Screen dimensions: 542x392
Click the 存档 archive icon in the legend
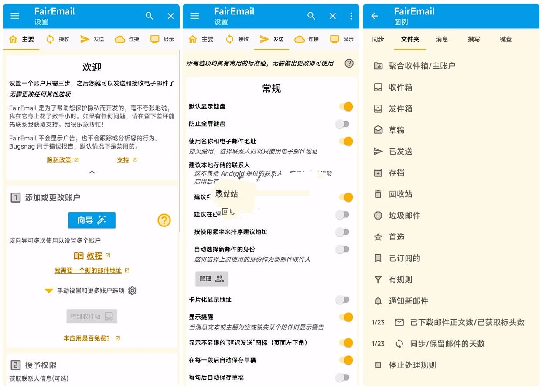coord(378,172)
